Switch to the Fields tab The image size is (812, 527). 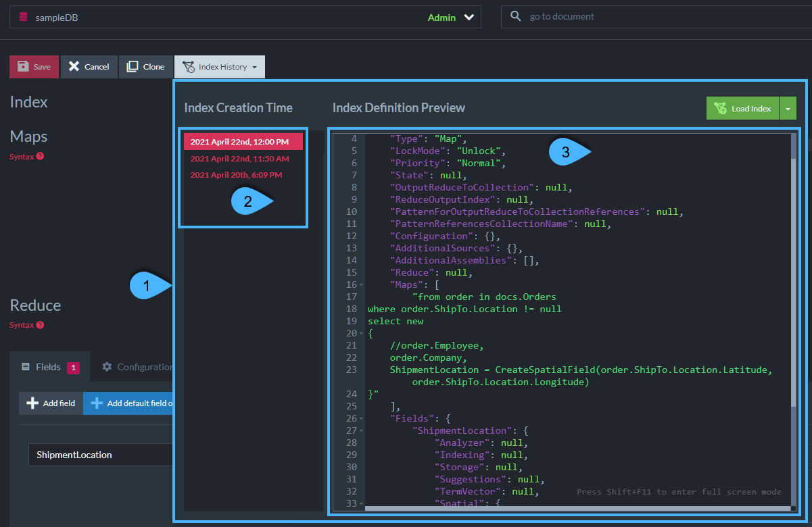tap(50, 367)
